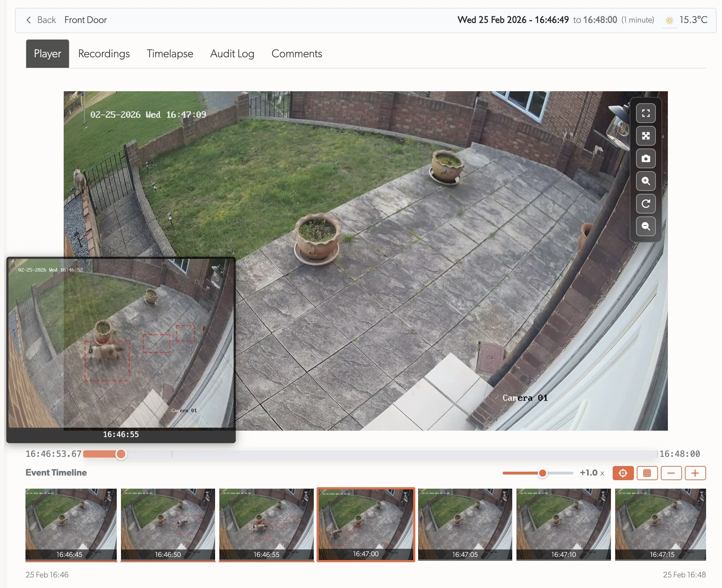Select the 16:46:50 event thumbnail

click(x=168, y=524)
